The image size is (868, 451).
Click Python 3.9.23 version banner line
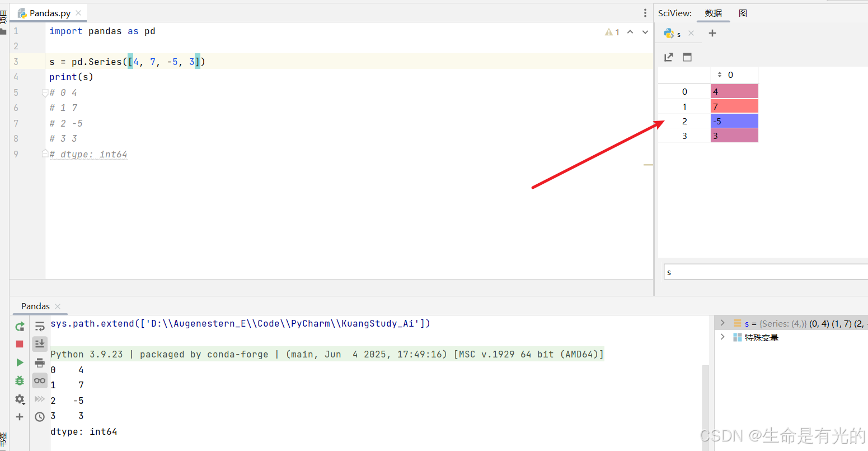tap(327, 354)
